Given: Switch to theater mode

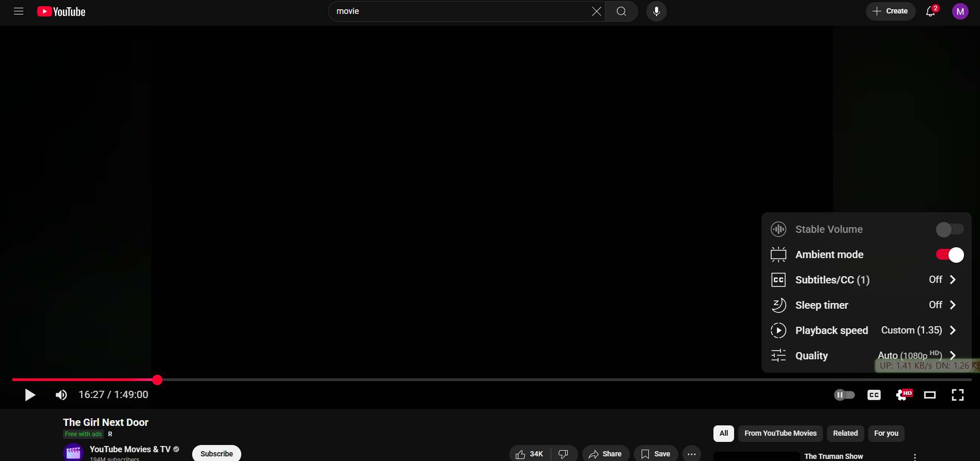Looking at the screenshot, I should [x=930, y=395].
